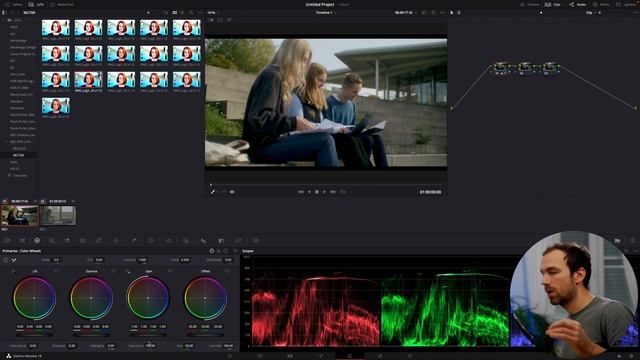640x360 pixels.
Task: Click the white balance picker icon
Action: (14, 260)
